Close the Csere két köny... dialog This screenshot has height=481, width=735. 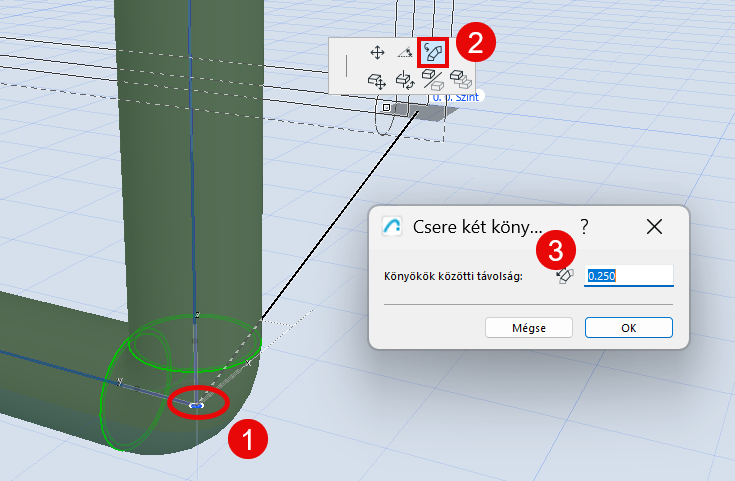[654, 227]
